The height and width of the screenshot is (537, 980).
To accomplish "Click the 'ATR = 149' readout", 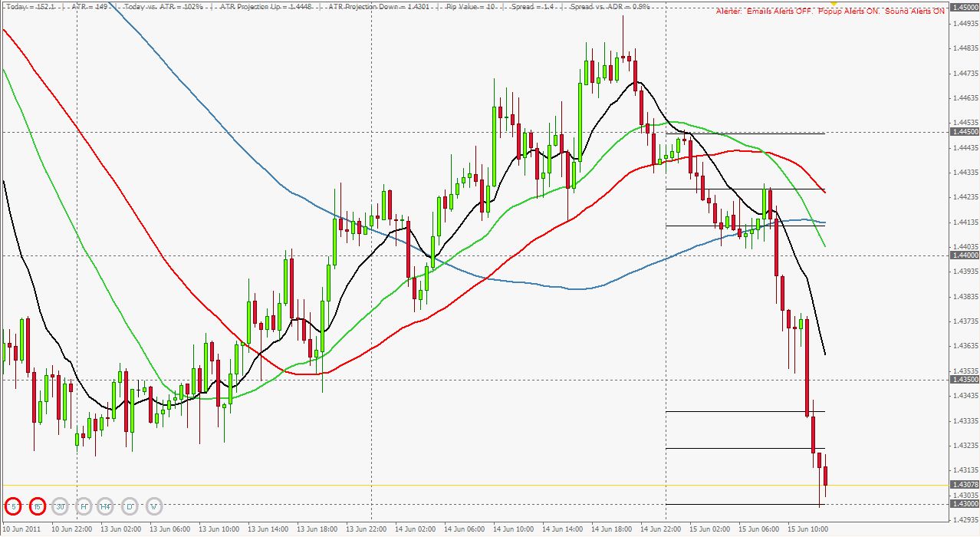I will coord(89,6).
